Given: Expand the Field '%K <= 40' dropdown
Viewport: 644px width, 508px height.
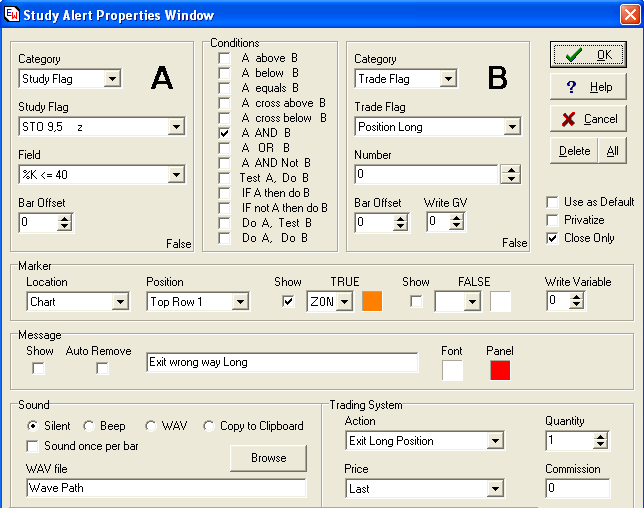Looking at the screenshot, I should tap(176, 176).
